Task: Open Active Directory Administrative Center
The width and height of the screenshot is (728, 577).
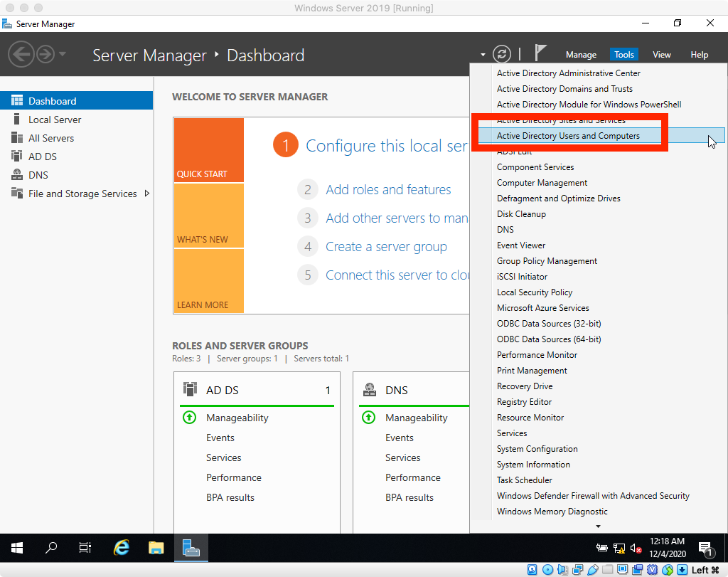Action: (568, 73)
